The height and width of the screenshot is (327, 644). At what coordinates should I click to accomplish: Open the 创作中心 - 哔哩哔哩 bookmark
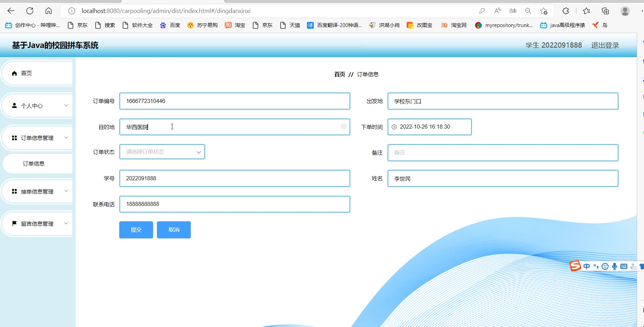pos(33,25)
